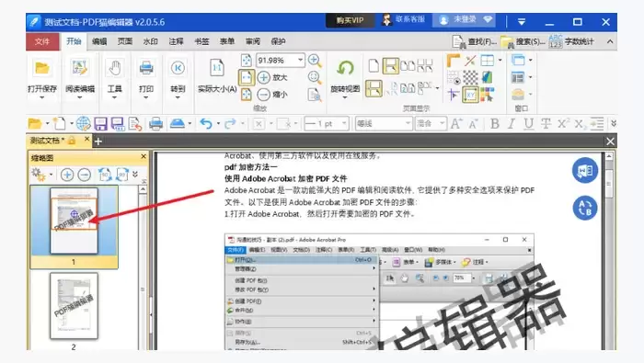Screen dimensions: 644x363
Task: Click thumbnail panel zoom-out minus icon
Action: click(x=85, y=175)
